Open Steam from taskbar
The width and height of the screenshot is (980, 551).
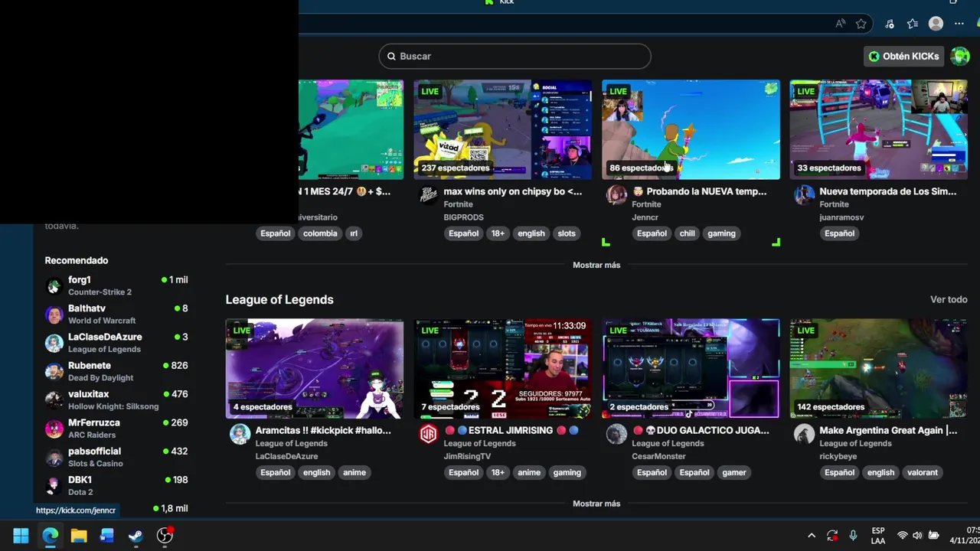136,536
